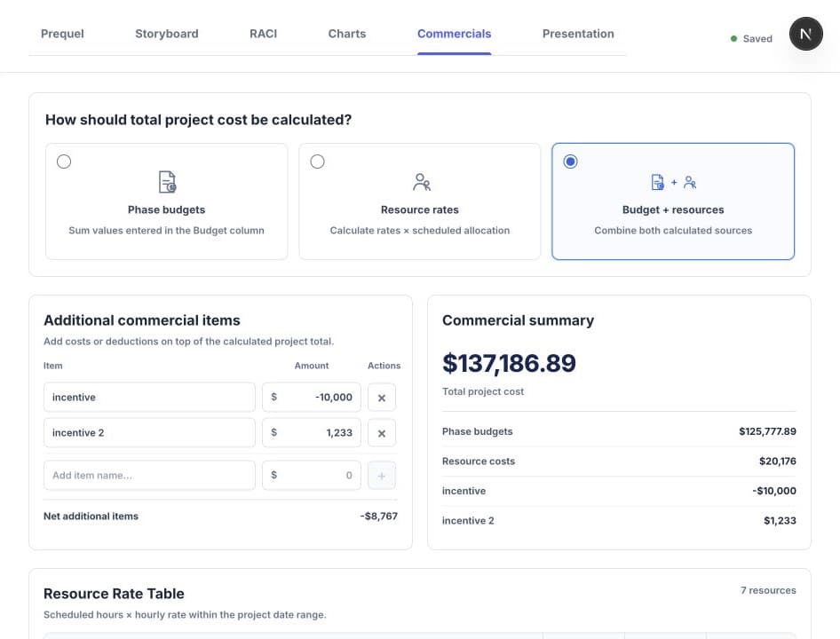The height and width of the screenshot is (639, 840).
Task: Click the $137,186.89 total project cost
Action: [x=509, y=363]
